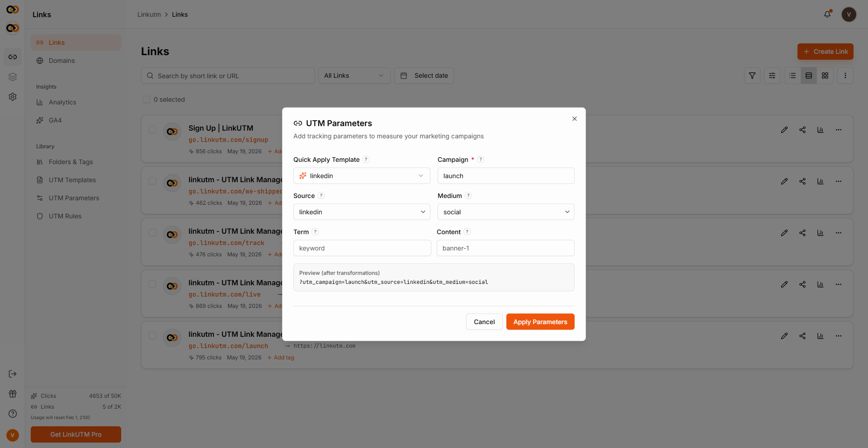View analytics for Sign Up LinkUTM link

(821, 130)
